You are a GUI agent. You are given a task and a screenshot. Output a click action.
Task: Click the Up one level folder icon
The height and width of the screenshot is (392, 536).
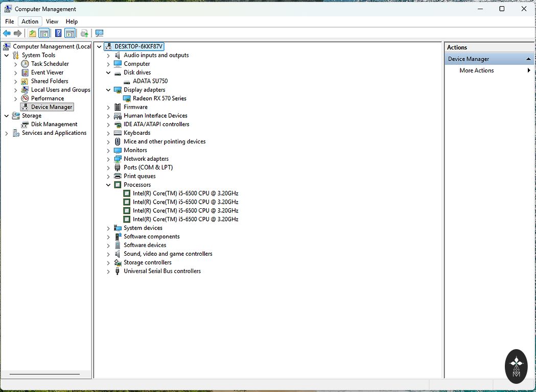coord(33,34)
